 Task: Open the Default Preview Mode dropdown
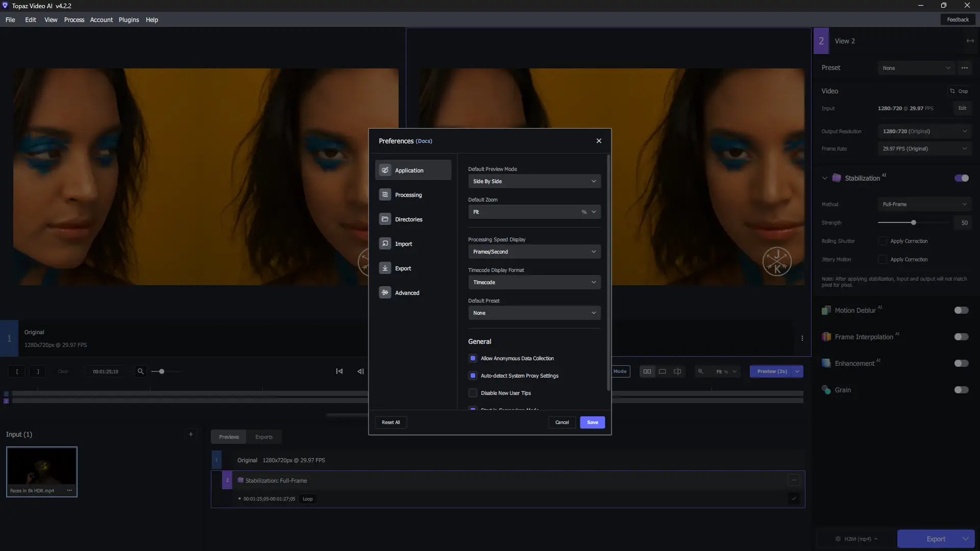(534, 181)
